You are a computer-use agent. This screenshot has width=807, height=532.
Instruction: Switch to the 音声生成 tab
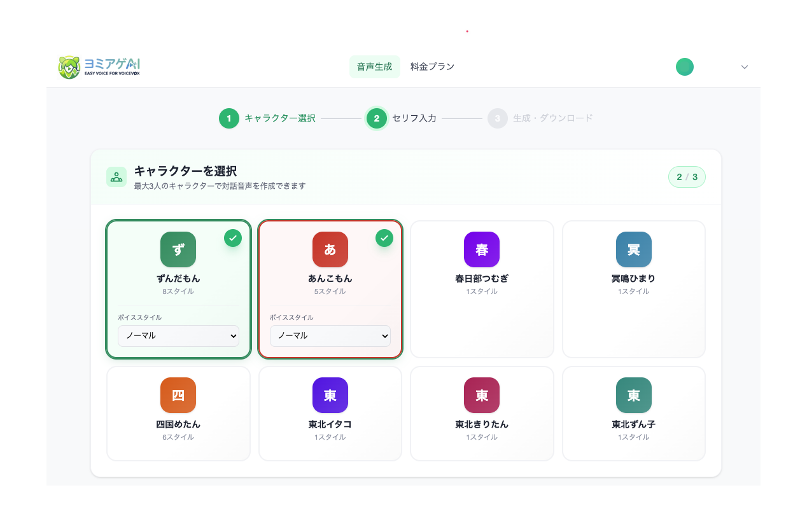point(374,67)
